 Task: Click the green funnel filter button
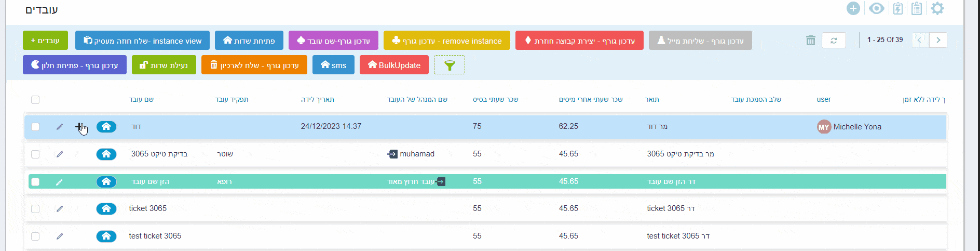coord(450,65)
